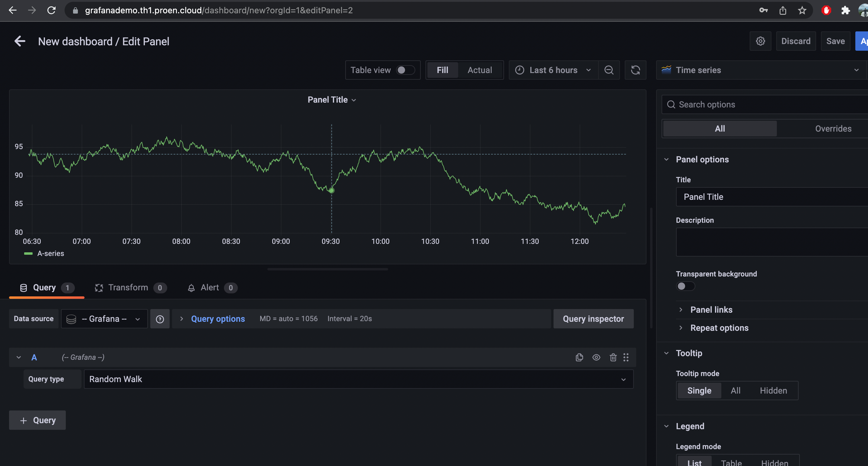
Task: Click the drag handle dots on query A
Action: (626, 357)
